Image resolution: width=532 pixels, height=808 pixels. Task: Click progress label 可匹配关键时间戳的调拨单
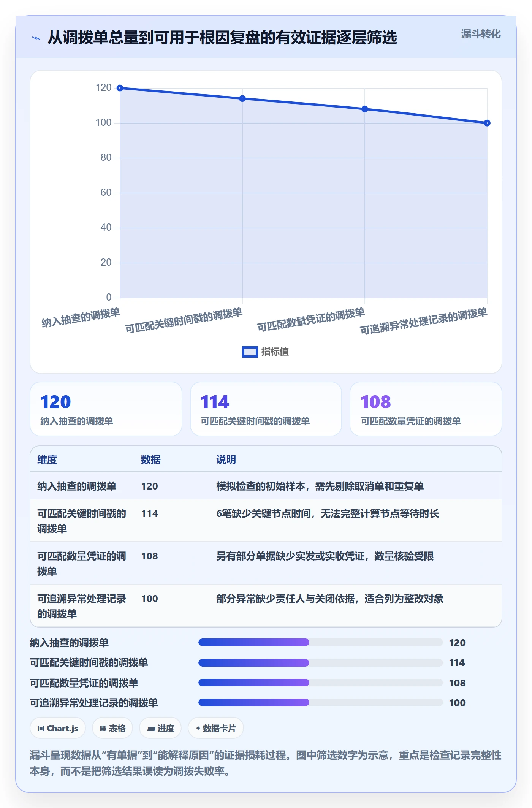click(x=89, y=662)
